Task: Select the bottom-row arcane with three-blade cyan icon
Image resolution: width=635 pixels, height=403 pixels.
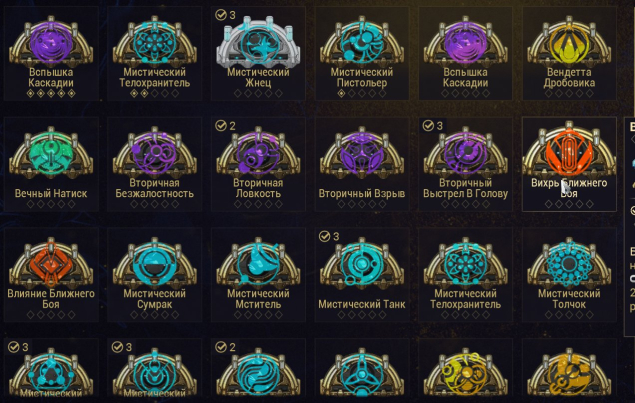Action: [362, 373]
